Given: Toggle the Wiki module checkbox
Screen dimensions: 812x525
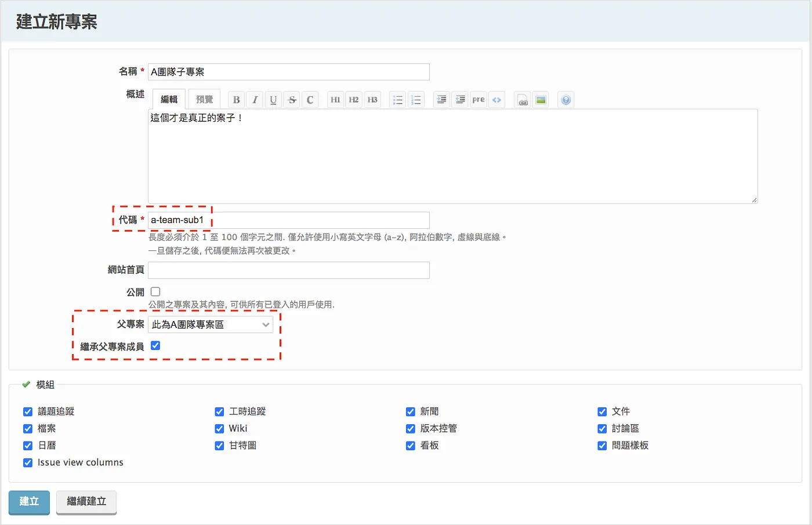Looking at the screenshot, I should (219, 429).
